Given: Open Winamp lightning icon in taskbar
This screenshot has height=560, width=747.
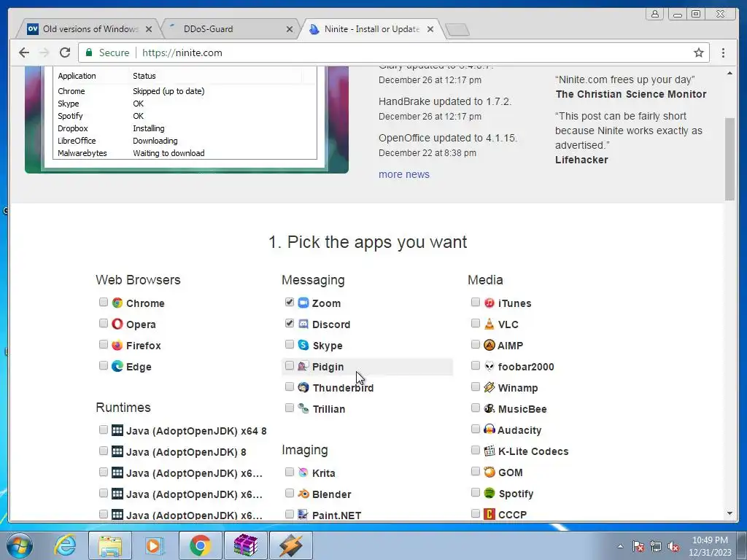Looking at the screenshot, I should pyautogui.click(x=291, y=545).
